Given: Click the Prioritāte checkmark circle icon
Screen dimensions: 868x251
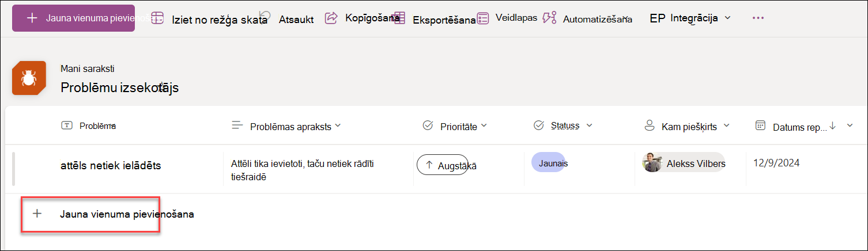Looking at the screenshot, I should tap(428, 125).
